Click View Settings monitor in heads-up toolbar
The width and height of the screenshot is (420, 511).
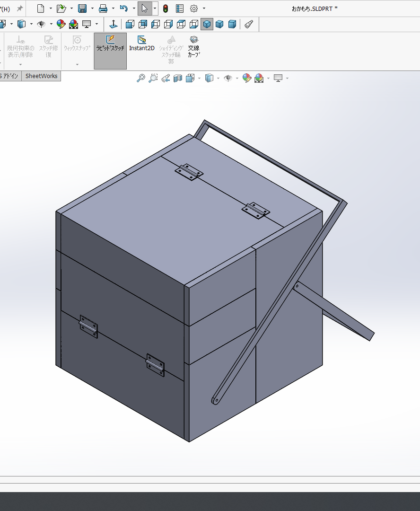[x=278, y=78]
